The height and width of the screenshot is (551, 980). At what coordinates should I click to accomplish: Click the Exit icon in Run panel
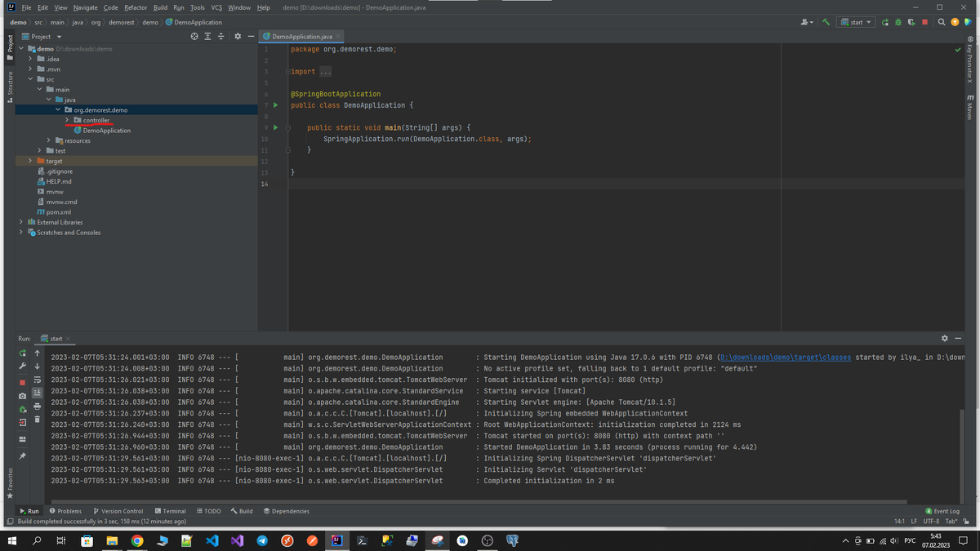pos(23,423)
